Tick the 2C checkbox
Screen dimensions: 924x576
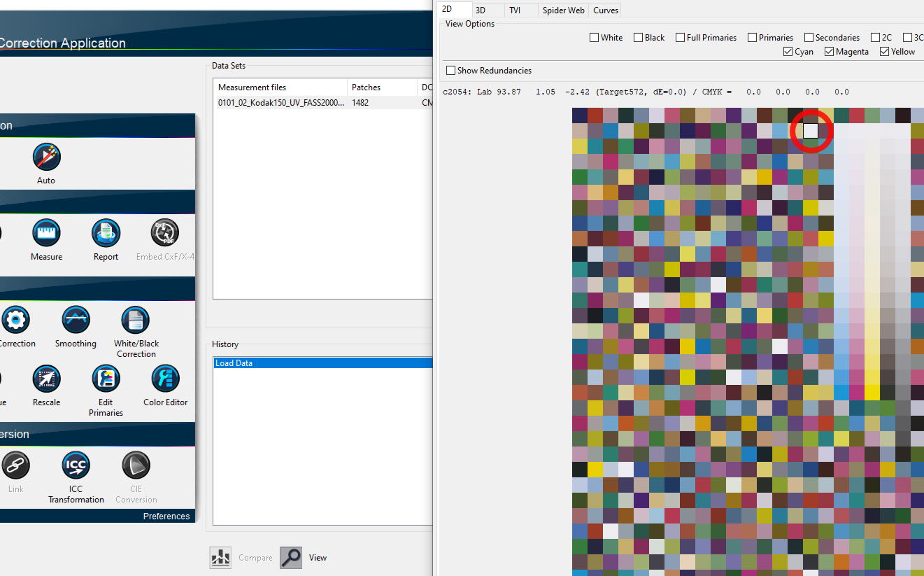876,38
